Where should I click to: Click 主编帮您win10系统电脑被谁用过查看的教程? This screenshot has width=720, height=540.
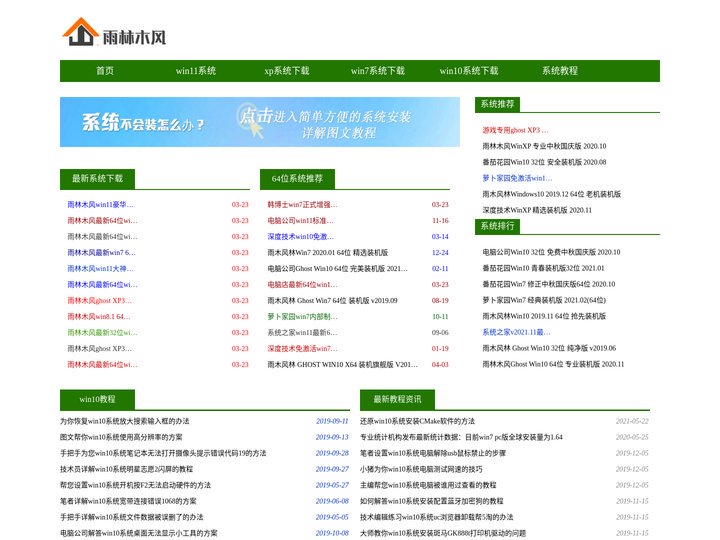[428, 485]
